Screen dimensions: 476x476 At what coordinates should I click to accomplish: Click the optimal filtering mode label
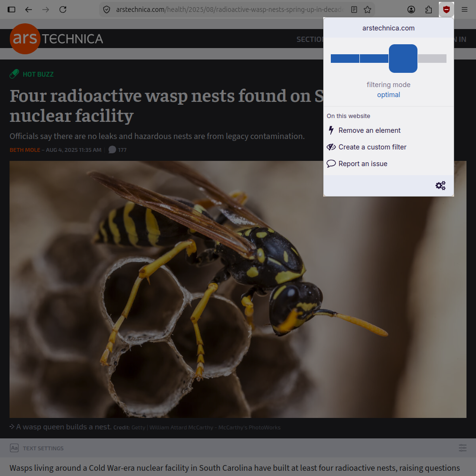point(388,95)
